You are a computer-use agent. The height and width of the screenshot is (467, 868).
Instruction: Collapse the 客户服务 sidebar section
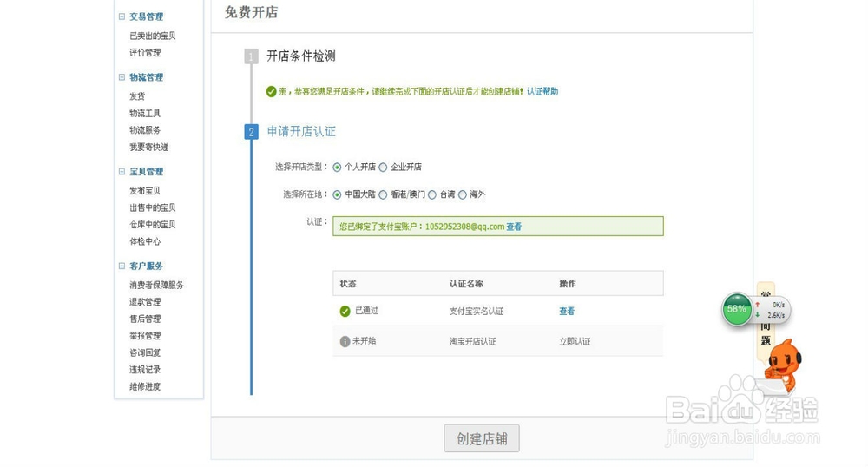coord(122,266)
